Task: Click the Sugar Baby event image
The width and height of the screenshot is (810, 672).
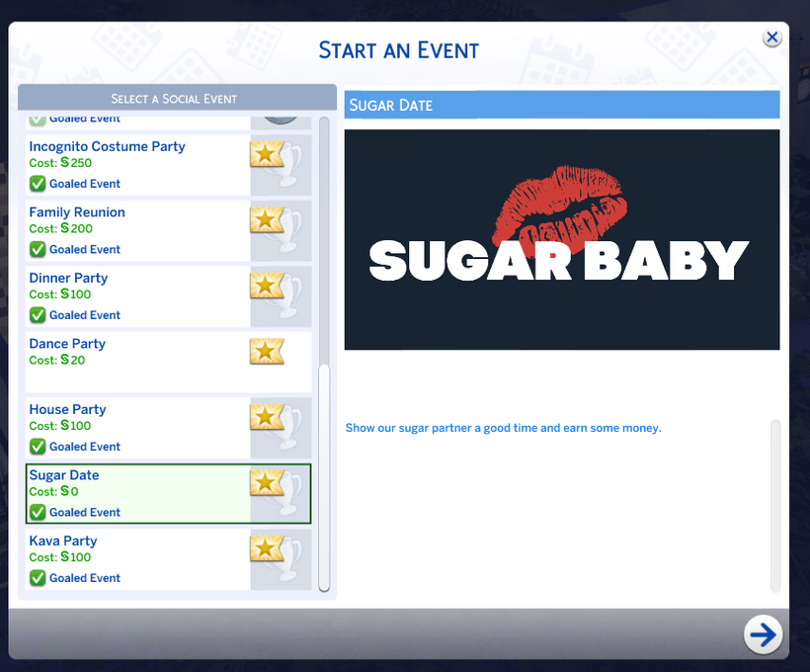Action: pos(562,240)
